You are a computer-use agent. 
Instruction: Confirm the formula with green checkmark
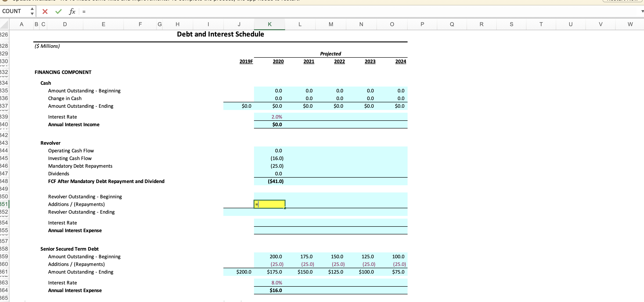click(x=59, y=11)
